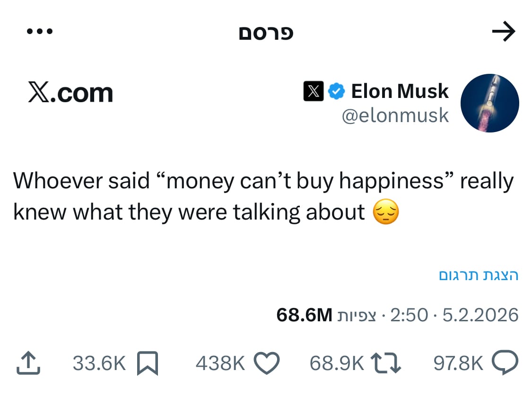Like the post with the heart icon

coord(267,363)
